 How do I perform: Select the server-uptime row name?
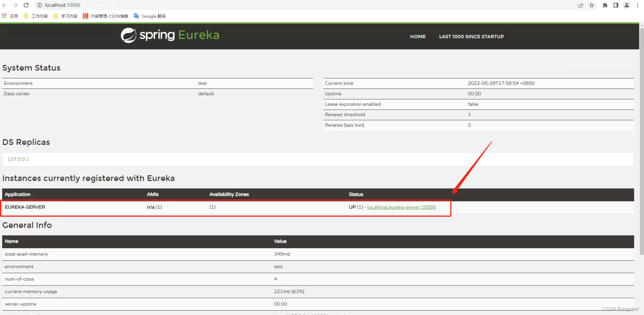pyautogui.click(x=21, y=304)
